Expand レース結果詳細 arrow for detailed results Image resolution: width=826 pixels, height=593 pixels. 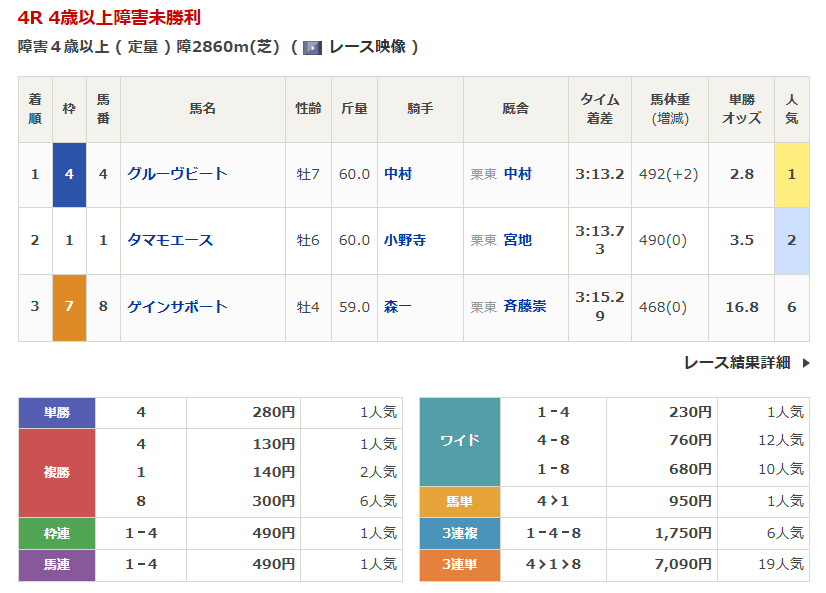806,363
